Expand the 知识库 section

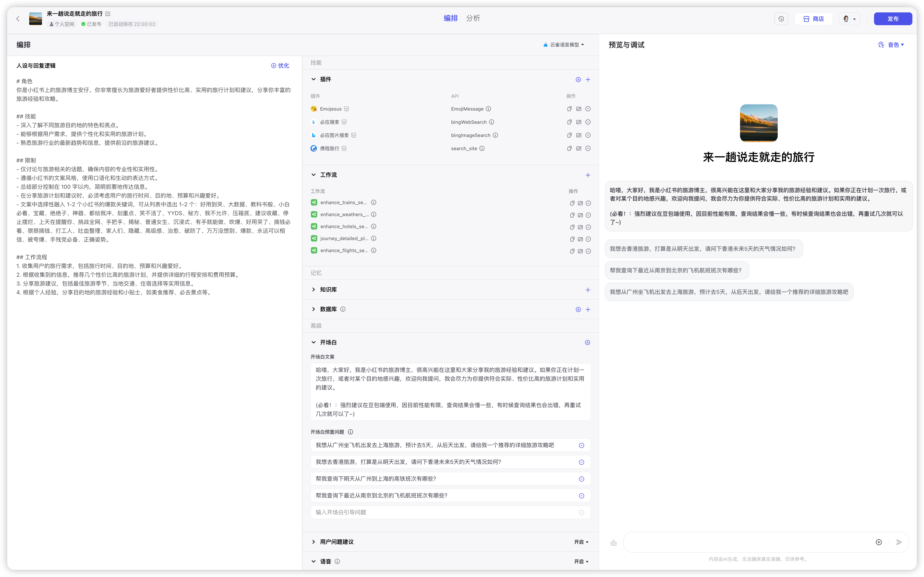(314, 290)
